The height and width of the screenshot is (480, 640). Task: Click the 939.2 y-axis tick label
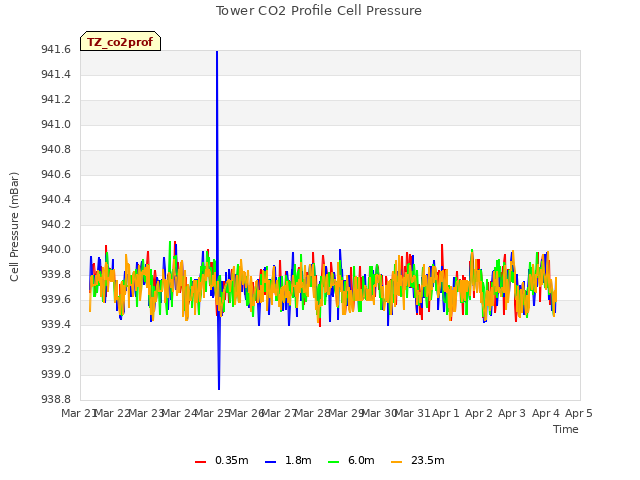[56, 349]
